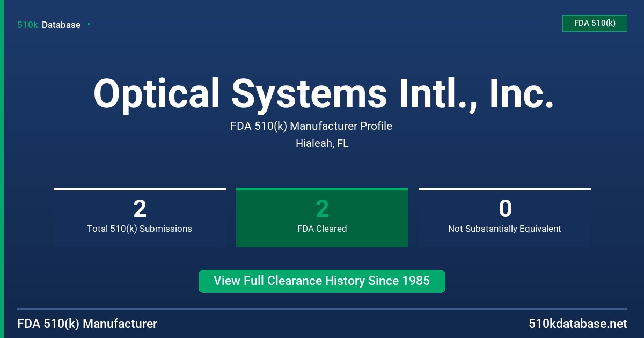Open the FDA Cleared stat card
Screen dimensions: 644x338
322,217
